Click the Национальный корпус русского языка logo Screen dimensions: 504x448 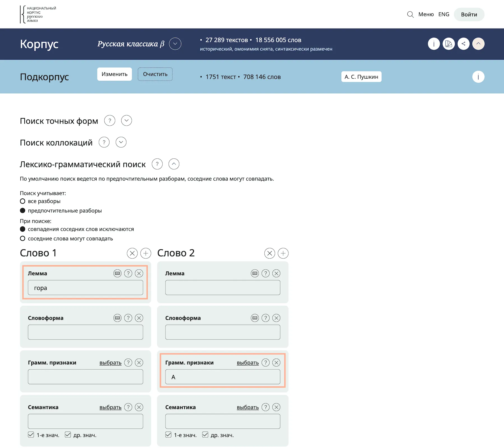38,14
